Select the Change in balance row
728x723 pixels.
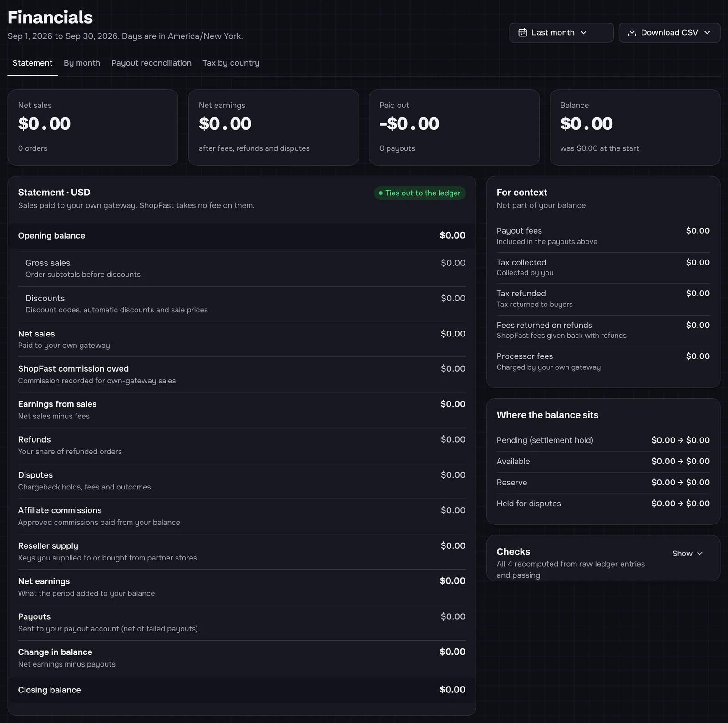[x=242, y=658]
